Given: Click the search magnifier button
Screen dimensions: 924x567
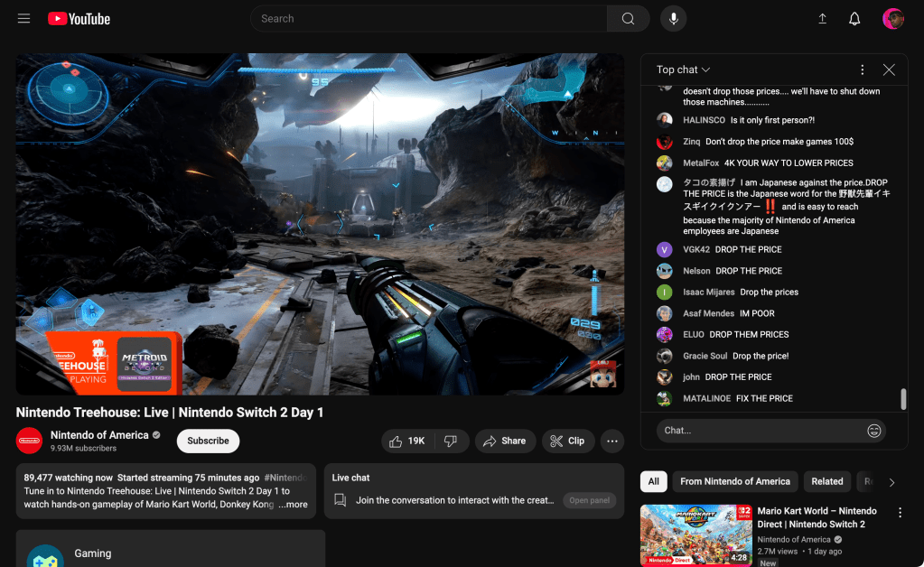Looking at the screenshot, I should click(x=628, y=19).
